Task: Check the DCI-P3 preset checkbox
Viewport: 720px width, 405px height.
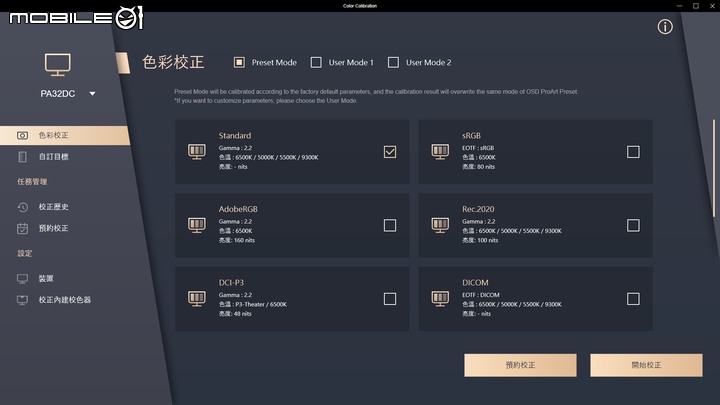Action: (390, 299)
